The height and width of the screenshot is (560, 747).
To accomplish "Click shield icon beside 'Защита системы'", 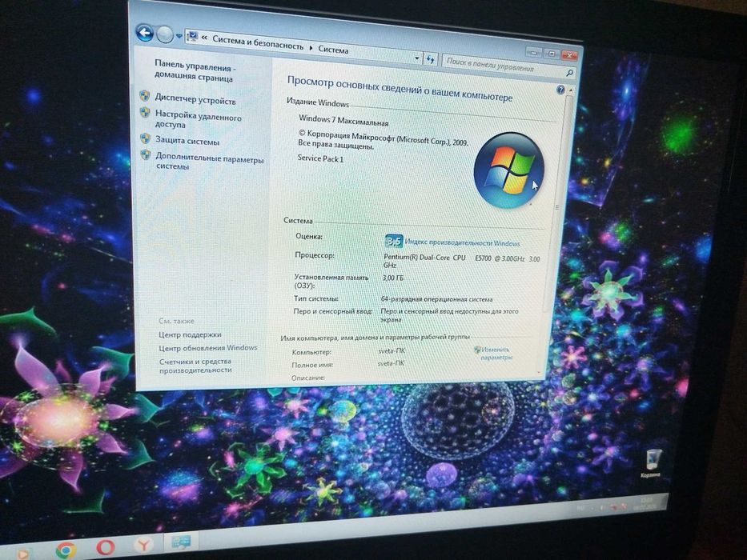I will click(145, 138).
